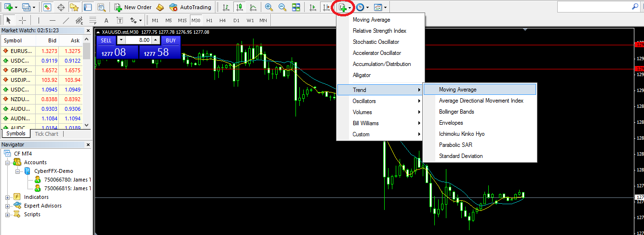
Task: Click the MetaEditor book icon
Action: (x=161, y=7)
